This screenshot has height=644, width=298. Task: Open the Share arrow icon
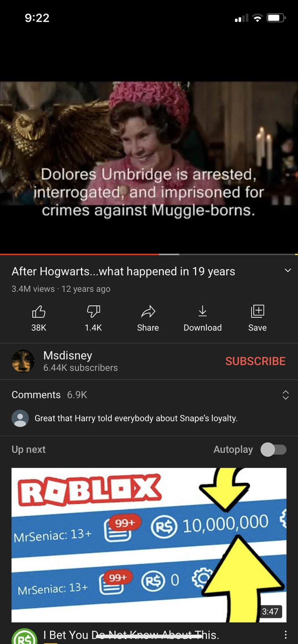(148, 312)
